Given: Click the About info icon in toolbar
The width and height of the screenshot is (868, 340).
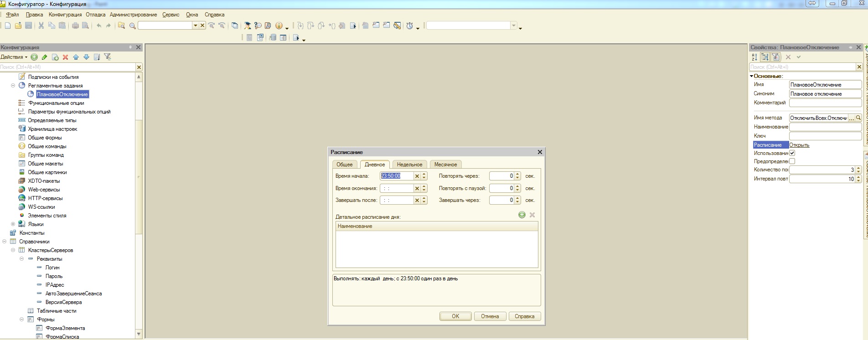Looking at the screenshot, I should (x=279, y=26).
